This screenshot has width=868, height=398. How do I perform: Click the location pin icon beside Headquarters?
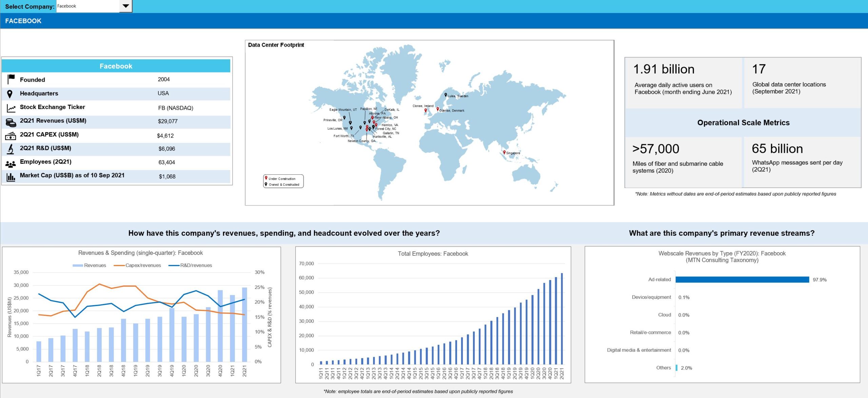[x=10, y=94]
